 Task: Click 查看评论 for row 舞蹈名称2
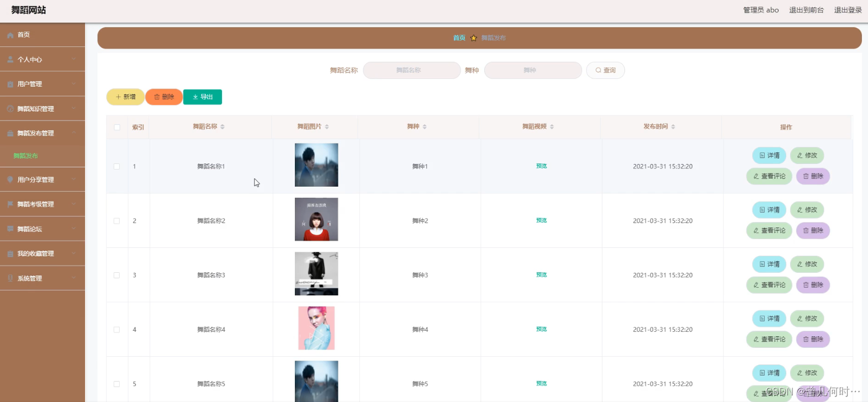(x=769, y=230)
